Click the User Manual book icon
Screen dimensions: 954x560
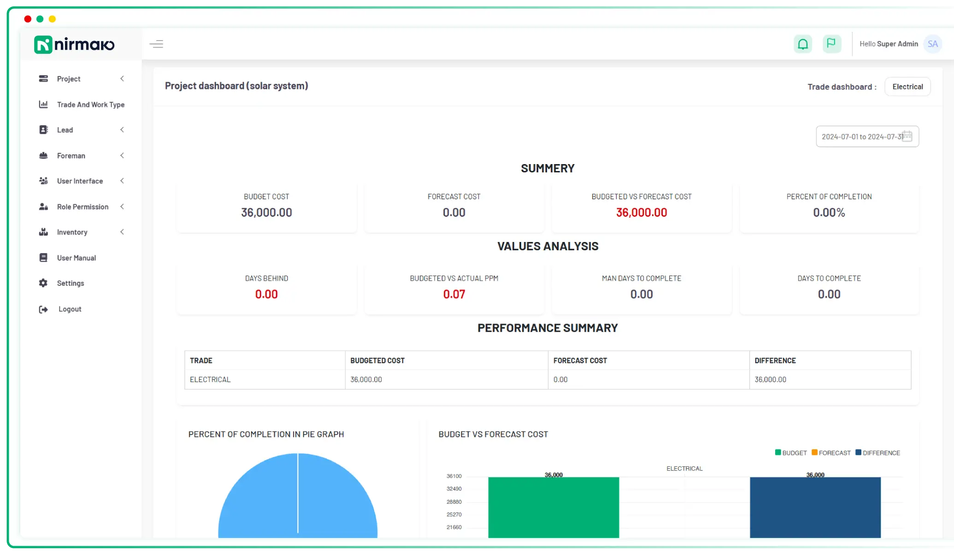pyautogui.click(x=43, y=257)
